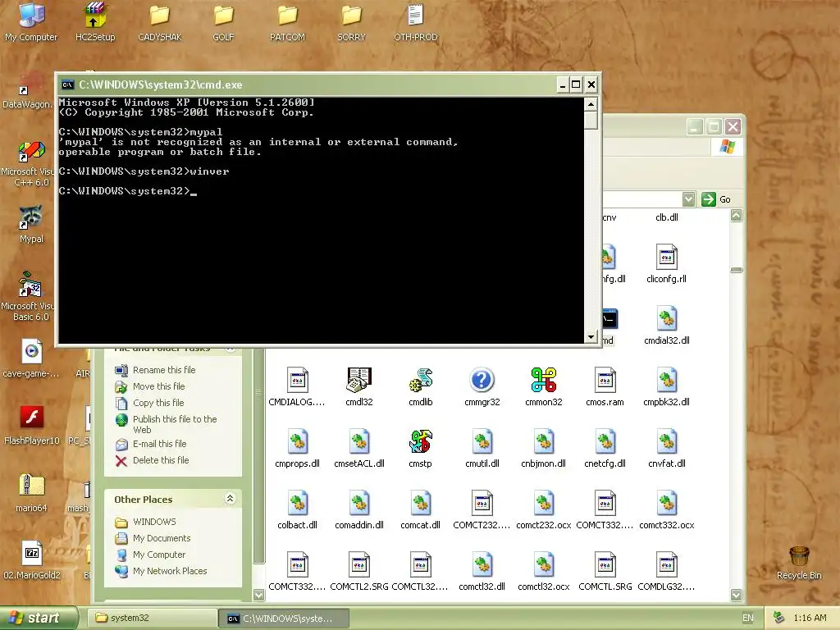
Task: Select the cmpbk32.dll file icon
Action: coord(666,381)
